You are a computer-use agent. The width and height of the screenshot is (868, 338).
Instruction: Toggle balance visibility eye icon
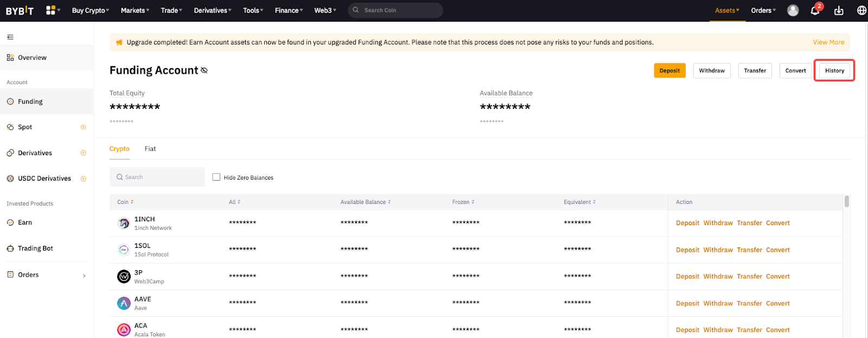point(205,71)
